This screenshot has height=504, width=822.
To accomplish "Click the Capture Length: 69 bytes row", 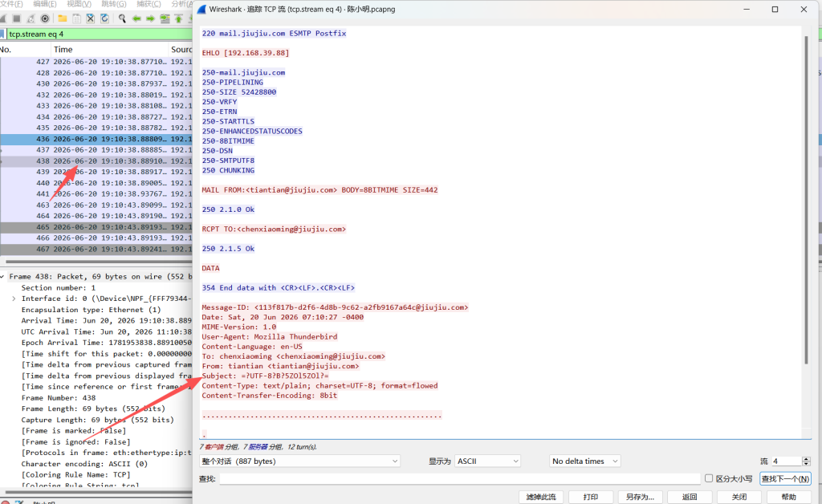I will tap(96, 420).
